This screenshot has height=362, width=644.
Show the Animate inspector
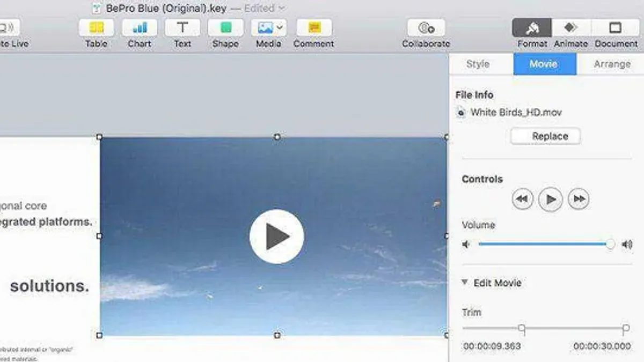[571, 28]
